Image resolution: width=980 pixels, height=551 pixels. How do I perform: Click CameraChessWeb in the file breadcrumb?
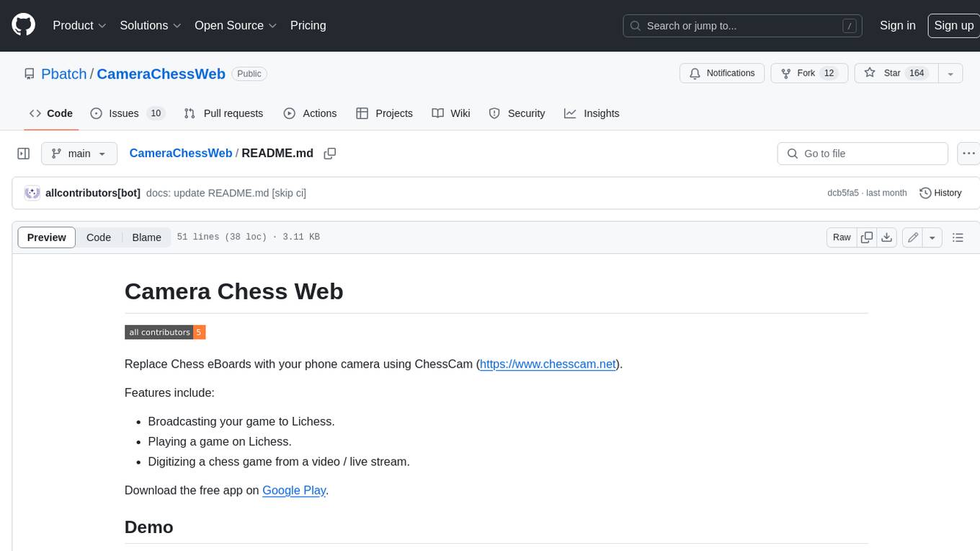pos(181,154)
